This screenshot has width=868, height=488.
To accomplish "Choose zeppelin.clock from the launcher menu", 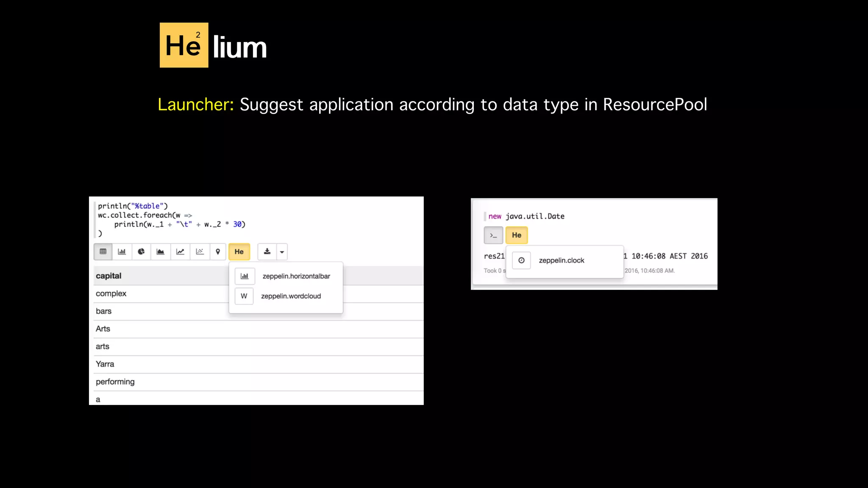I will point(561,261).
